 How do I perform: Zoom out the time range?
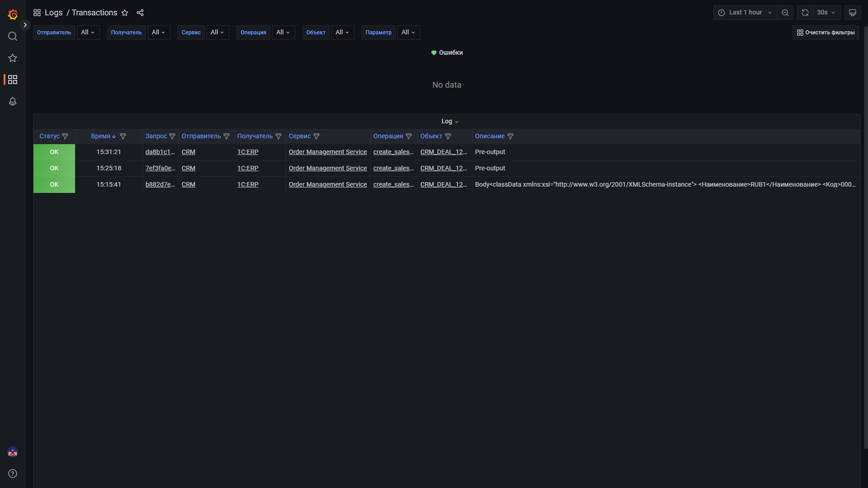785,13
